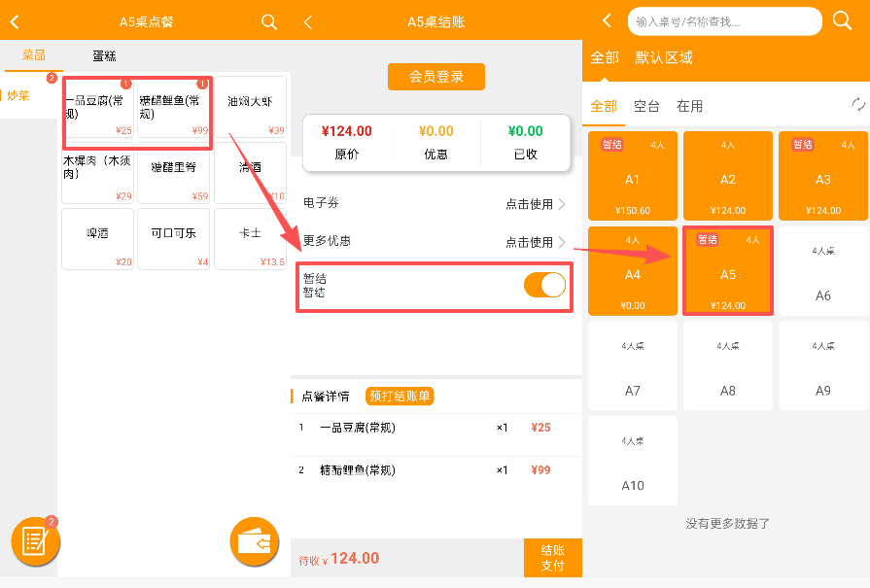870x588 pixels.
Task: Filter tables by 空台
Action: pyautogui.click(x=646, y=106)
